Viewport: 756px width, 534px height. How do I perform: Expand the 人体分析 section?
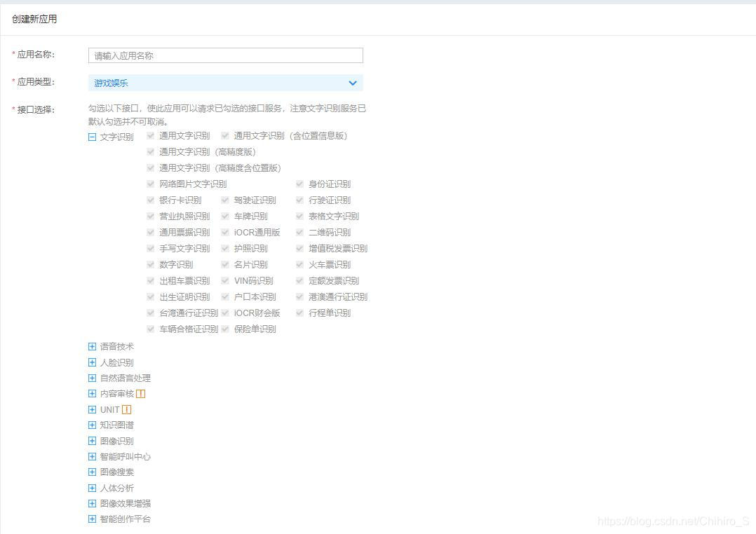tap(92, 488)
